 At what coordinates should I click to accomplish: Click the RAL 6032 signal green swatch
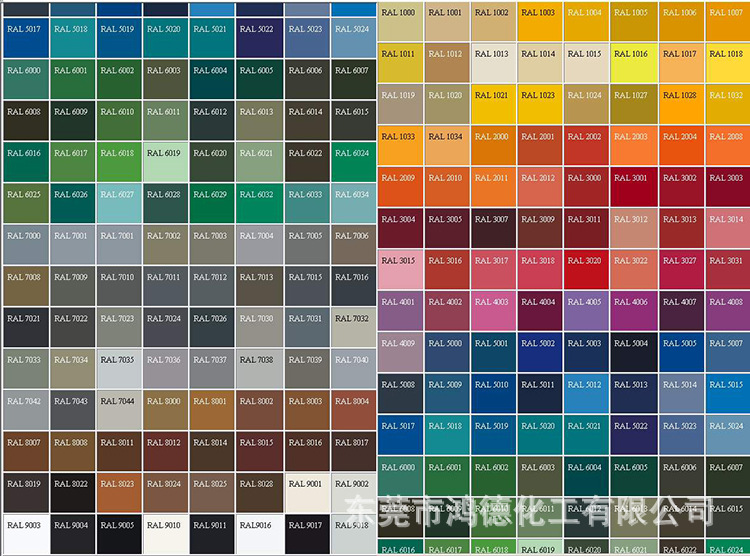tap(259, 203)
